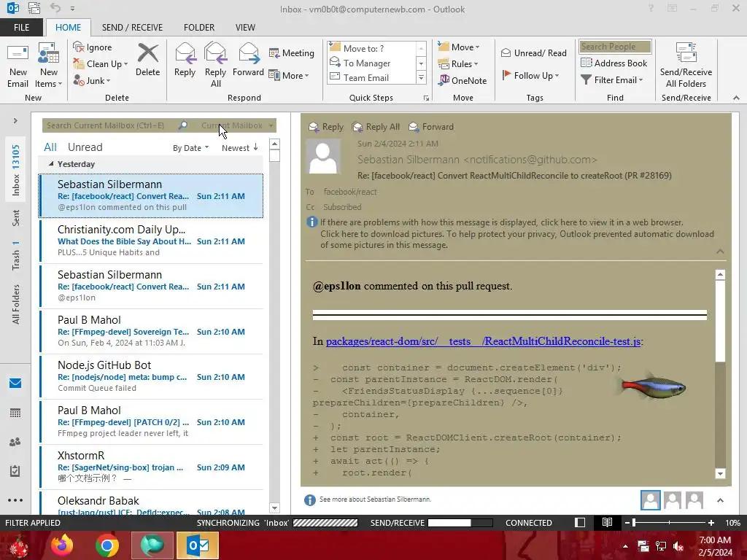
Task: Open the Move dropdown in ribbon
Action: tap(459, 47)
